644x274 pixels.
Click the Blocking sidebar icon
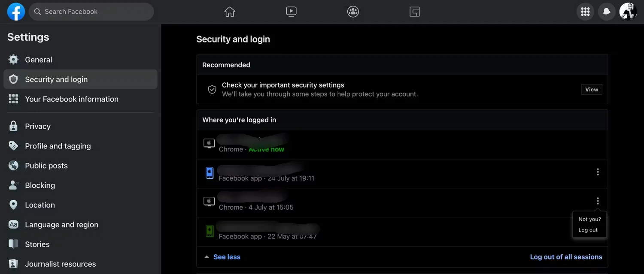pos(14,185)
